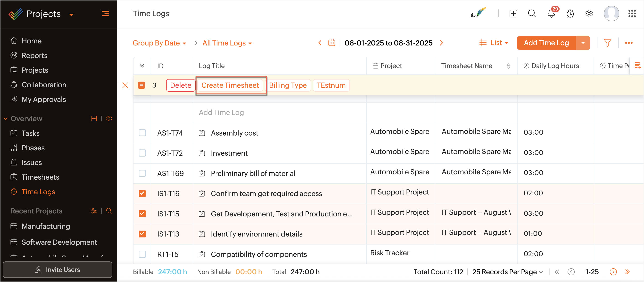Go to Reports in the sidebar
The image size is (644, 282).
tap(34, 55)
